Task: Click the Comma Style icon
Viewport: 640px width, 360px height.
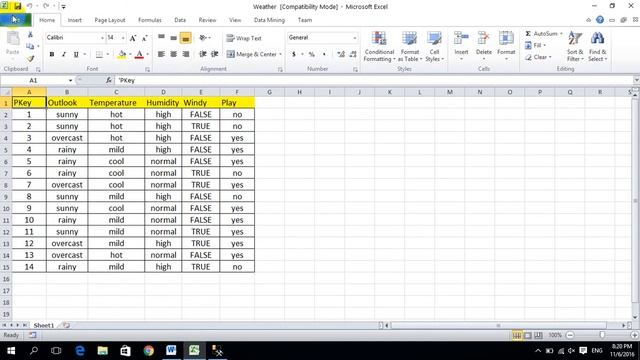Action: (x=324, y=54)
